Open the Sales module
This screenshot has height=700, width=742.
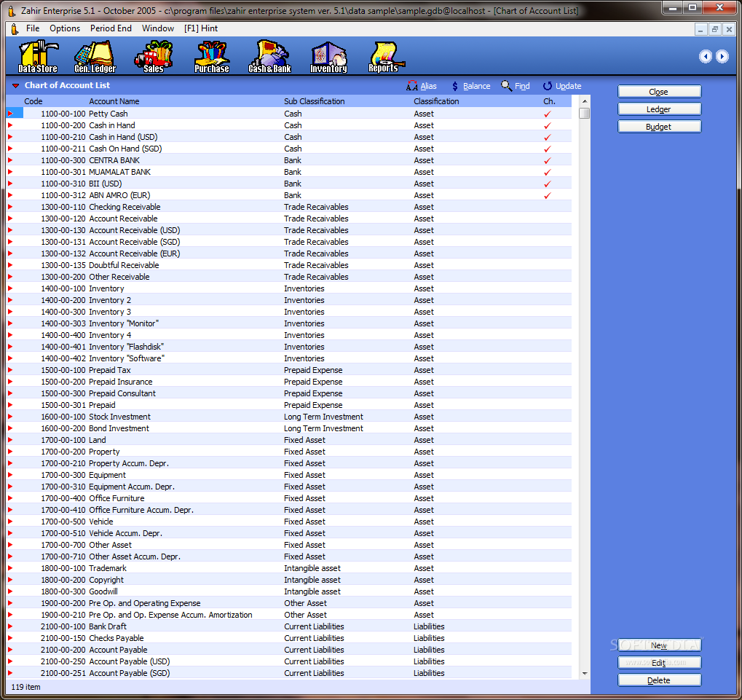coord(154,56)
